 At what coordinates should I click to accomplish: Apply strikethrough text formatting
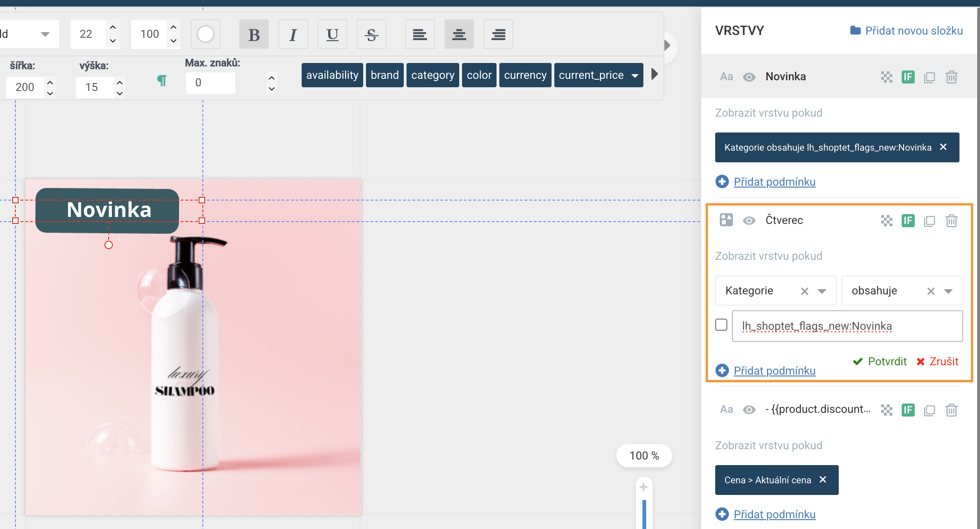[371, 35]
